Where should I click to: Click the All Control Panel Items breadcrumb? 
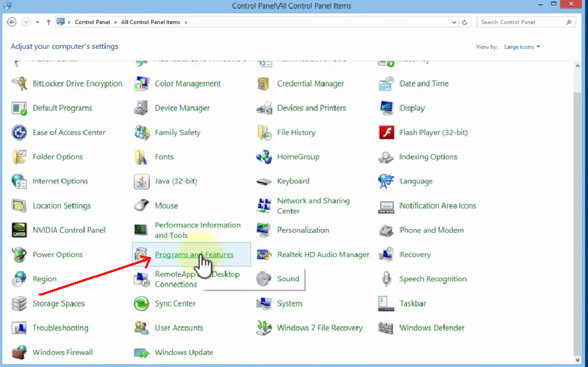tap(151, 22)
